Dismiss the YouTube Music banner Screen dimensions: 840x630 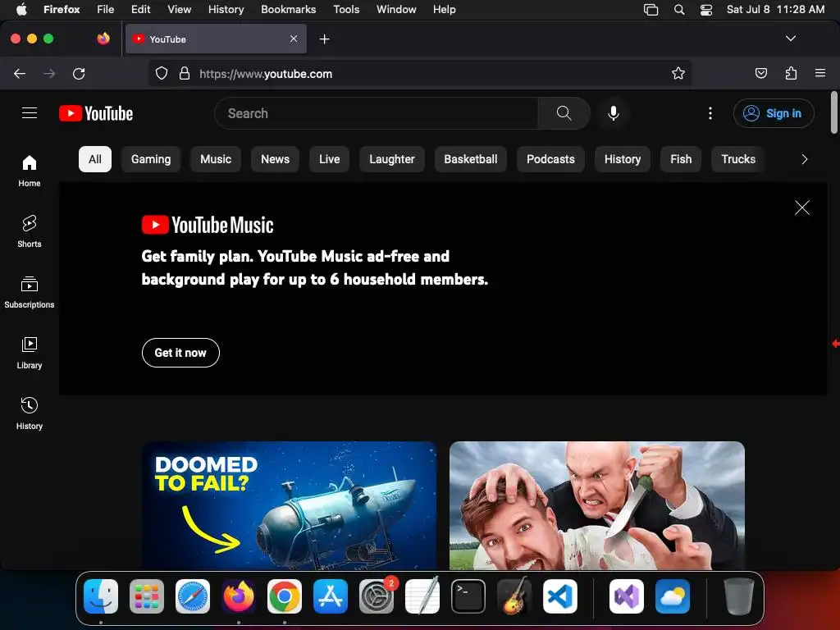802,208
